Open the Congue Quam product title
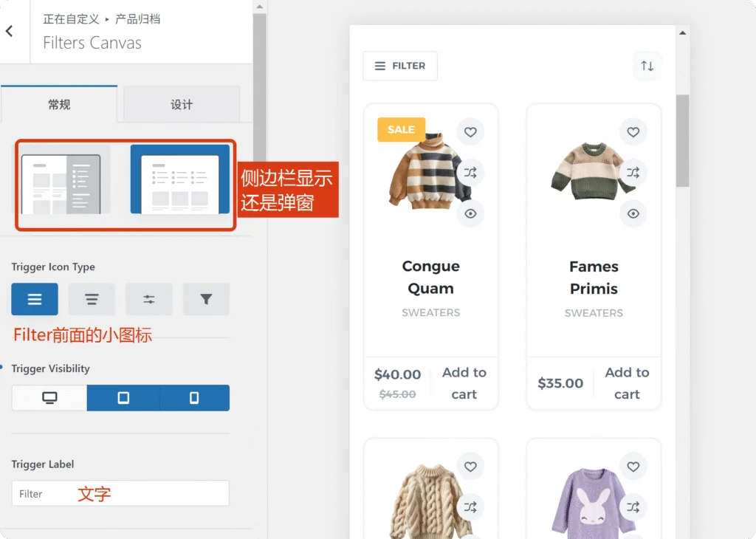 coord(430,277)
